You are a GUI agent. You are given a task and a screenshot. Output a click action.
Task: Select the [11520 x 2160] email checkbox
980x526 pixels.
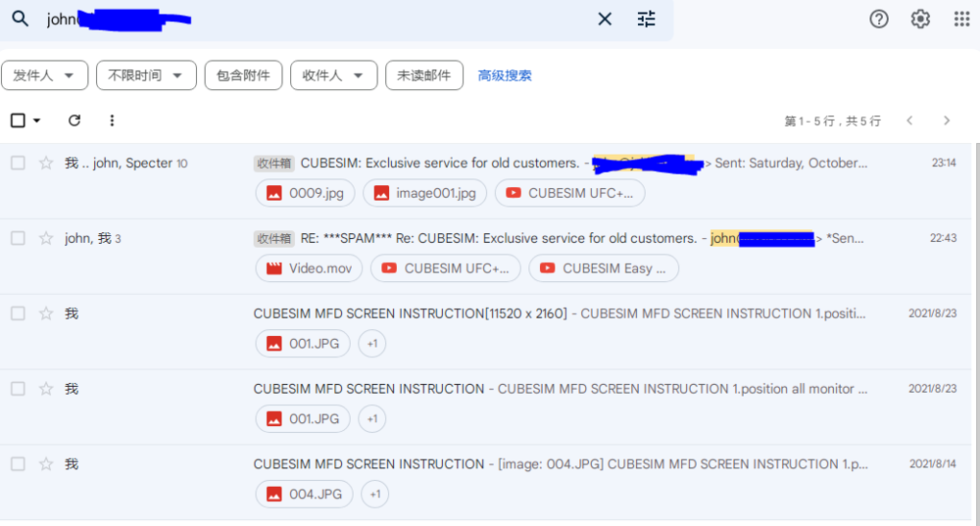(x=18, y=313)
